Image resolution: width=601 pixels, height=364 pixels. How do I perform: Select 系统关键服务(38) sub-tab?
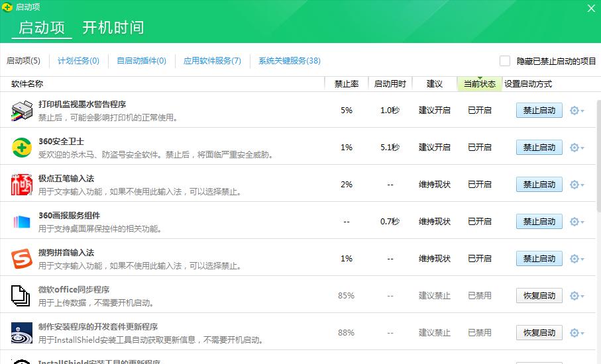pos(290,61)
